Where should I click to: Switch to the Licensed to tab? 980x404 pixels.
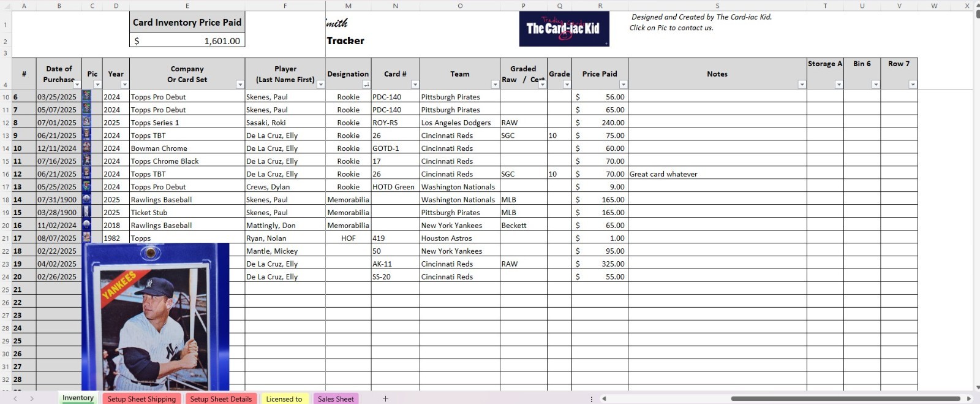point(284,398)
